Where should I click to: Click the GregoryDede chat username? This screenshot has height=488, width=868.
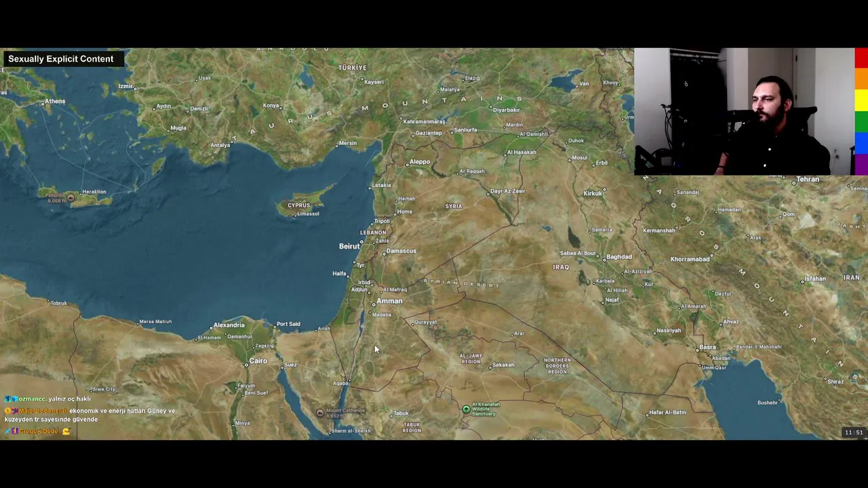coord(39,431)
